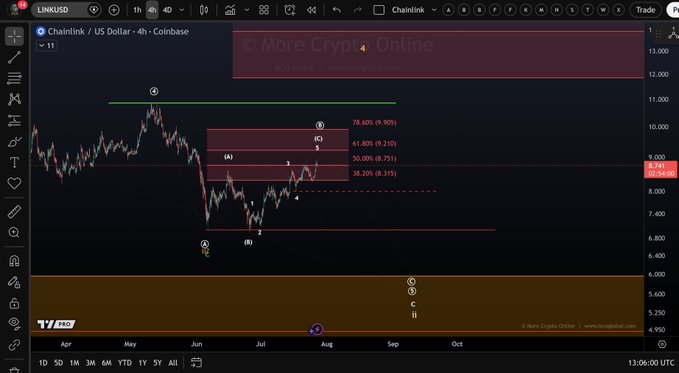Open the candlestick chart type menu
The width and height of the screenshot is (679, 373).
coord(204,10)
